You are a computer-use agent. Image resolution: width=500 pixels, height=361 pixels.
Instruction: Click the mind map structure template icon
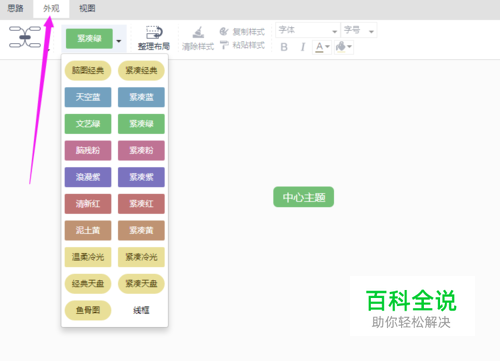(x=25, y=37)
